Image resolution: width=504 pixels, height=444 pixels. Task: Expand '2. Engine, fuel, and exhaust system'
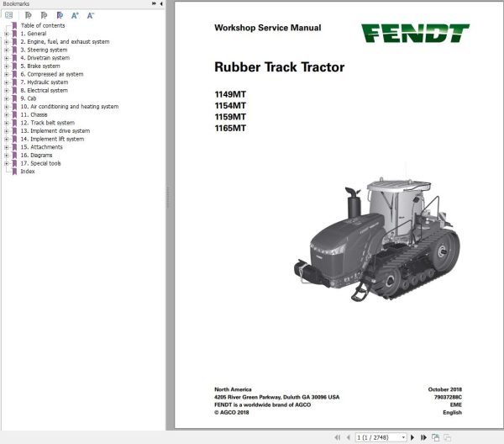click(x=7, y=42)
